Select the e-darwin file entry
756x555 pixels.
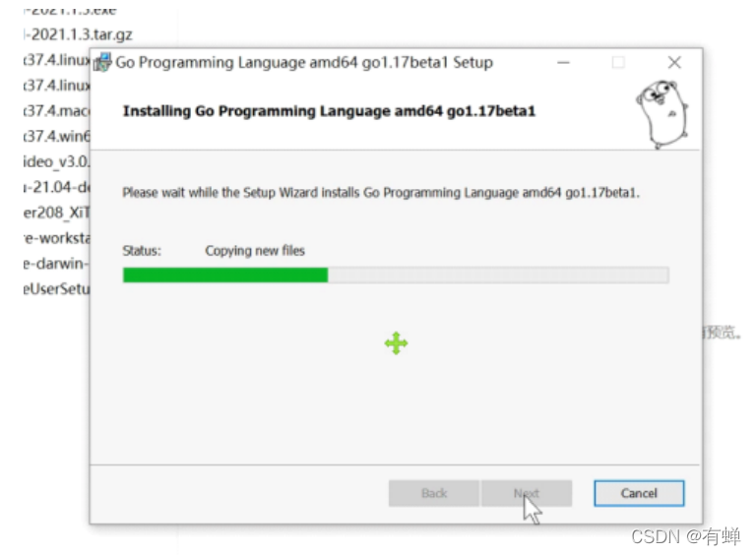point(56,264)
